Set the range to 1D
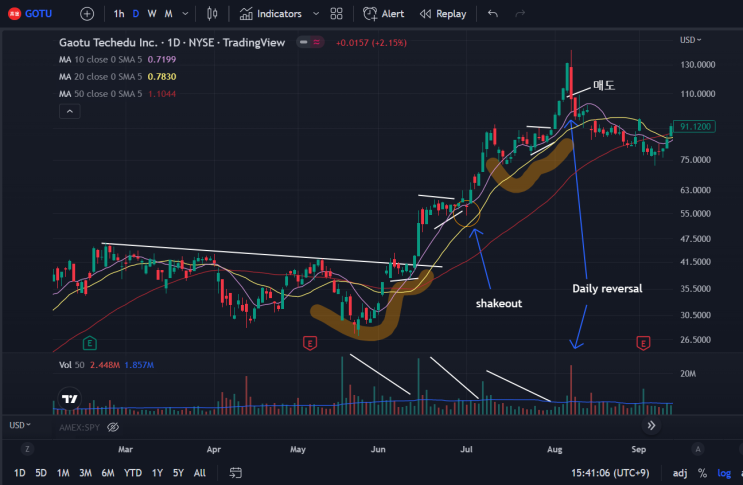The image size is (743, 485). [x=19, y=473]
